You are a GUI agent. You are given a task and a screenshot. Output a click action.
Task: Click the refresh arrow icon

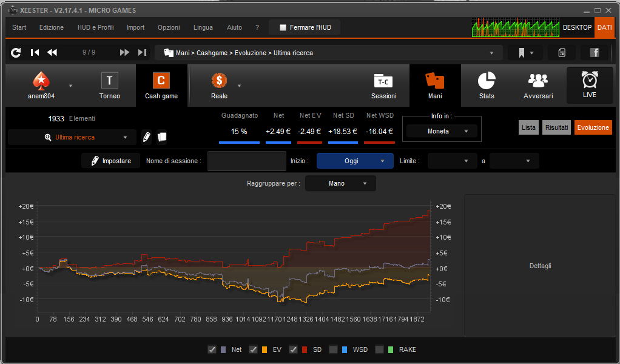click(x=16, y=53)
